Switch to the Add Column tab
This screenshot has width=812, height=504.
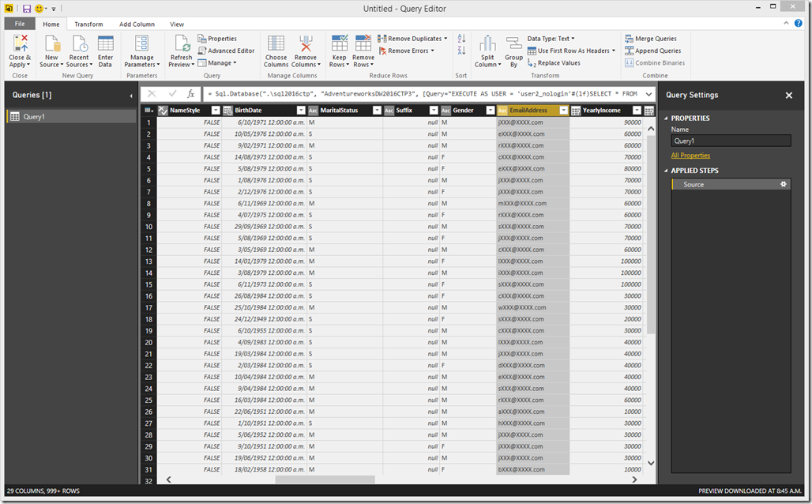pos(137,24)
